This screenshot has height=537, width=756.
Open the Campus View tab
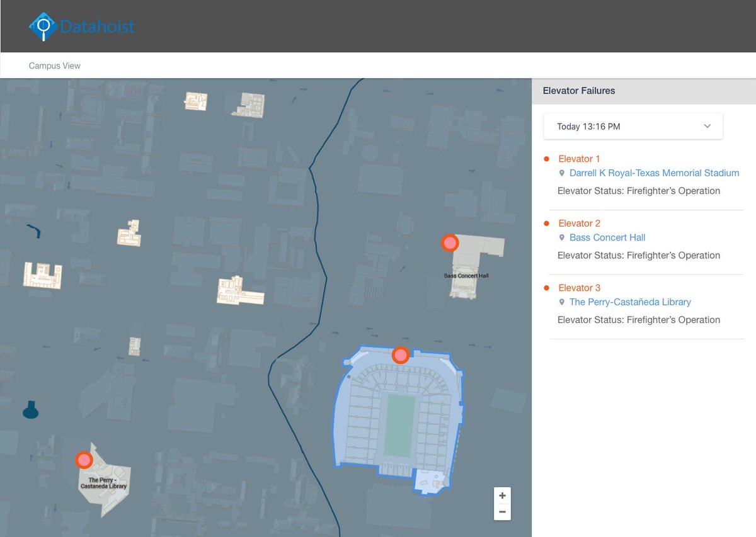(x=55, y=65)
